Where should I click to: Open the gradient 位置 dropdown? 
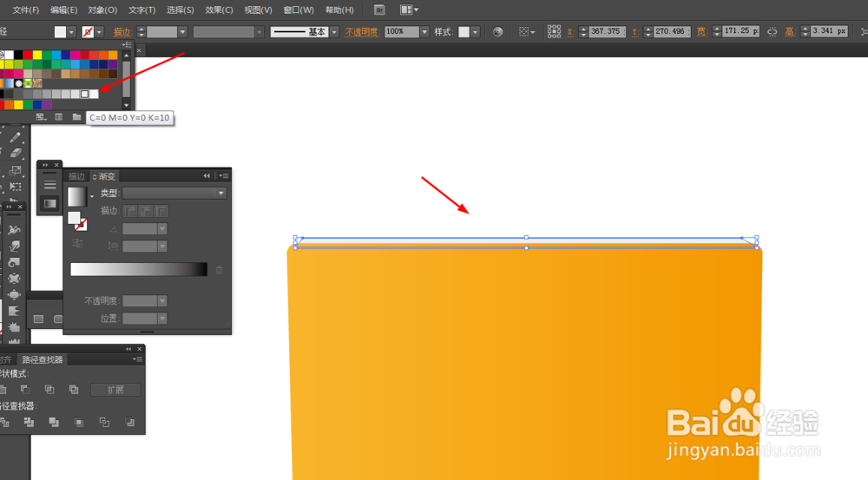(162, 319)
